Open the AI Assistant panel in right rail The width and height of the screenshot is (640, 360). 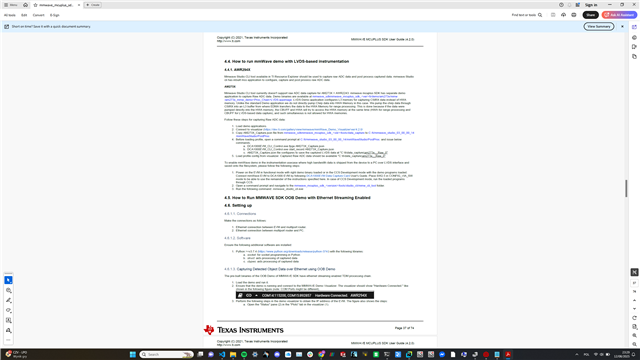click(634, 27)
